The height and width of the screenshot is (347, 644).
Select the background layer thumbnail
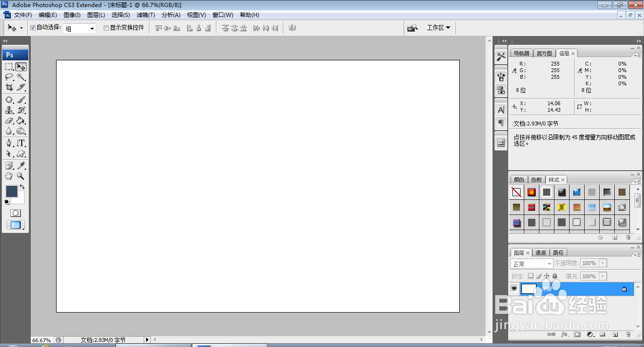(528, 289)
